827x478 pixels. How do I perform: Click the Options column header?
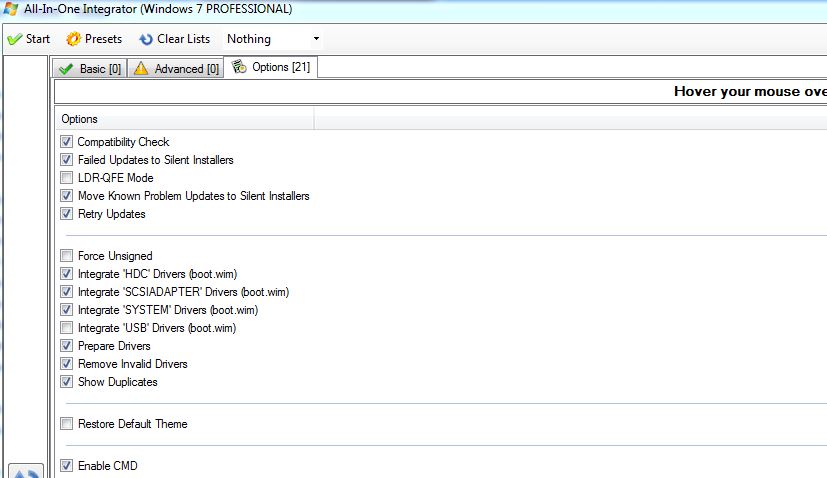[x=185, y=119]
